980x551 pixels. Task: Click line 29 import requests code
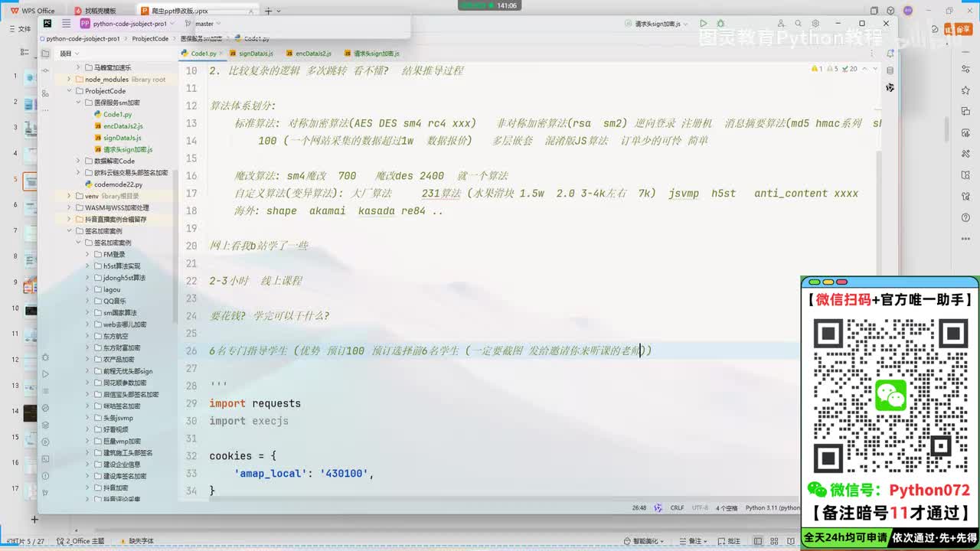coord(255,403)
